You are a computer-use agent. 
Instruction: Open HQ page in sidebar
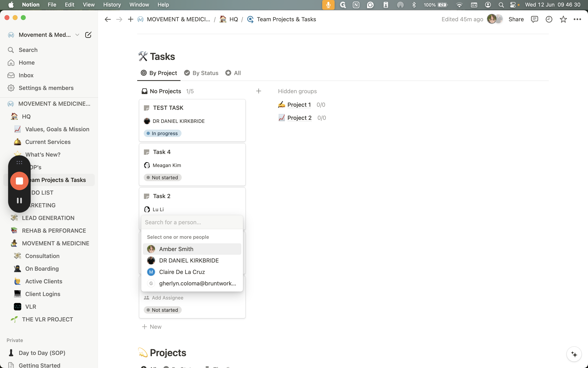[49, 117]
